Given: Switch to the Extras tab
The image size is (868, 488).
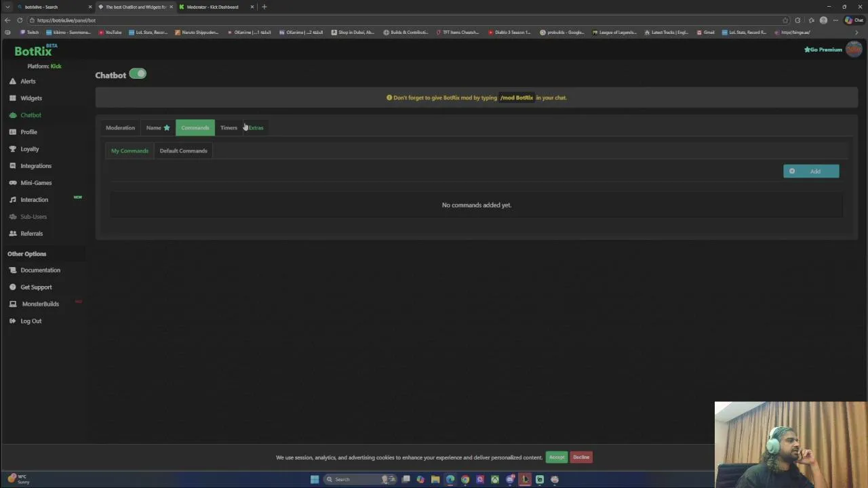Looking at the screenshot, I should point(256,127).
